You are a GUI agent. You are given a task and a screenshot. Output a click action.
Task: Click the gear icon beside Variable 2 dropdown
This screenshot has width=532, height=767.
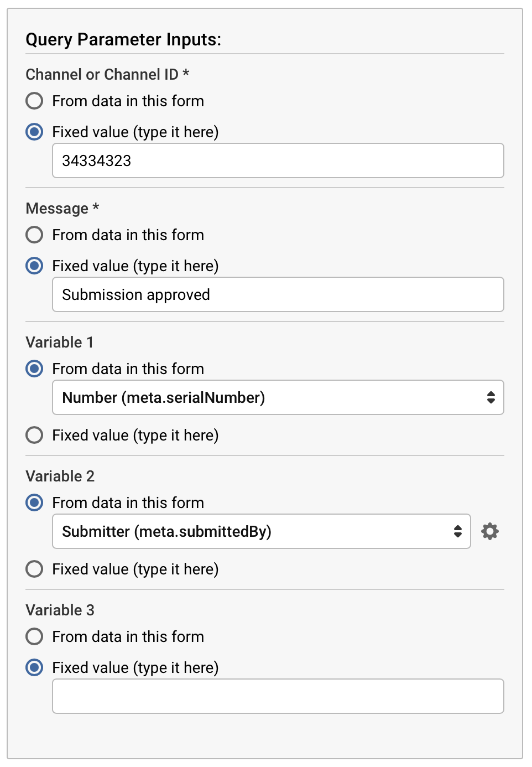[x=489, y=531]
